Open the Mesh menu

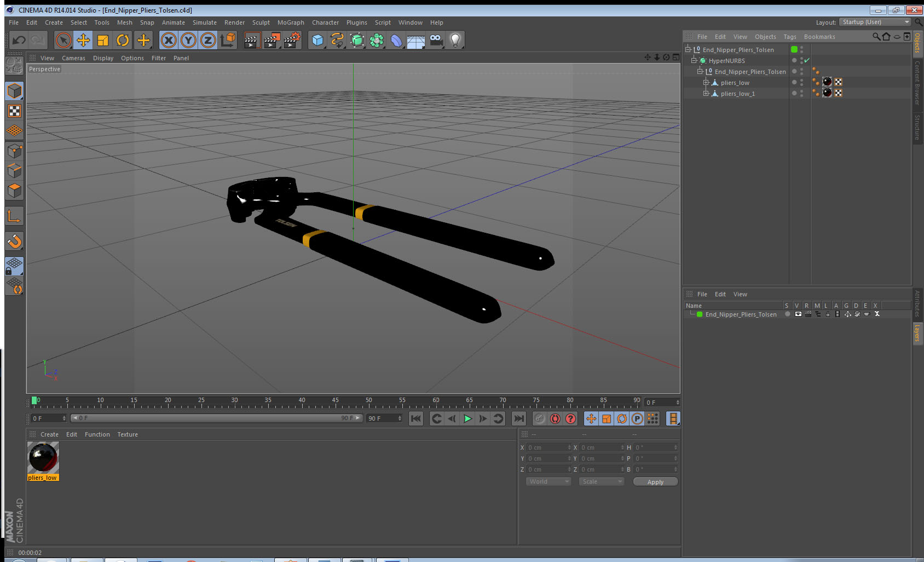124,22
